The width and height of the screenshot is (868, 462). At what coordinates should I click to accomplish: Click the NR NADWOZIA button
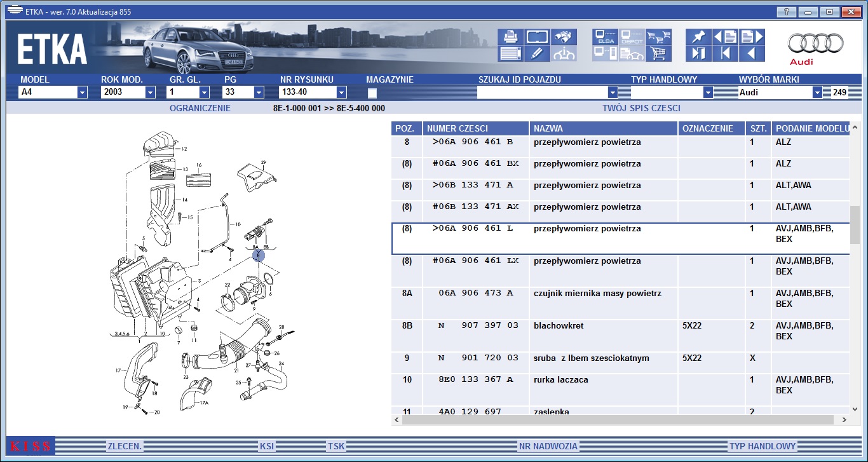(x=548, y=446)
